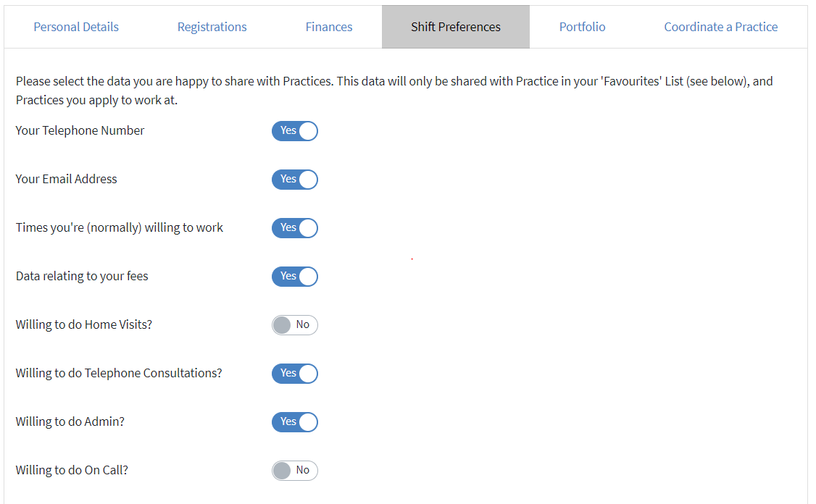The height and width of the screenshot is (504, 816).
Task: Click the 'Data relating to your fees' label
Action: pos(82,276)
